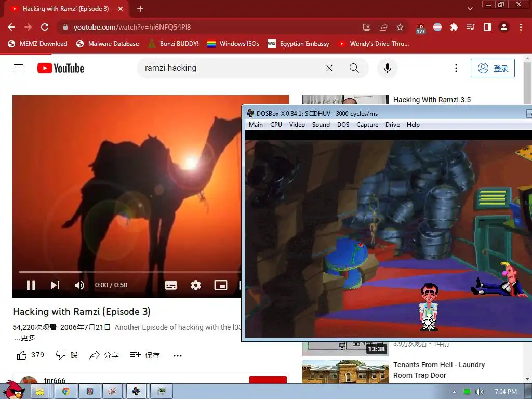532x399 pixels.
Task: Close the Hacking with Ramzi tab
Action: click(x=121, y=9)
